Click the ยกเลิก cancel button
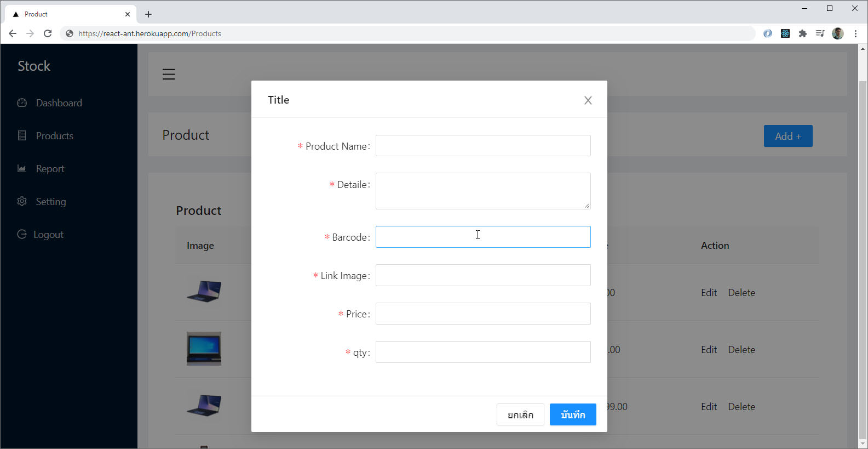868x449 pixels. tap(520, 414)
